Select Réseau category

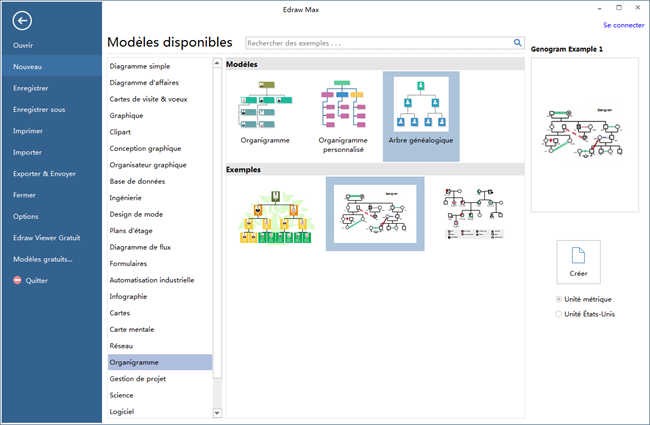point(160,345)
